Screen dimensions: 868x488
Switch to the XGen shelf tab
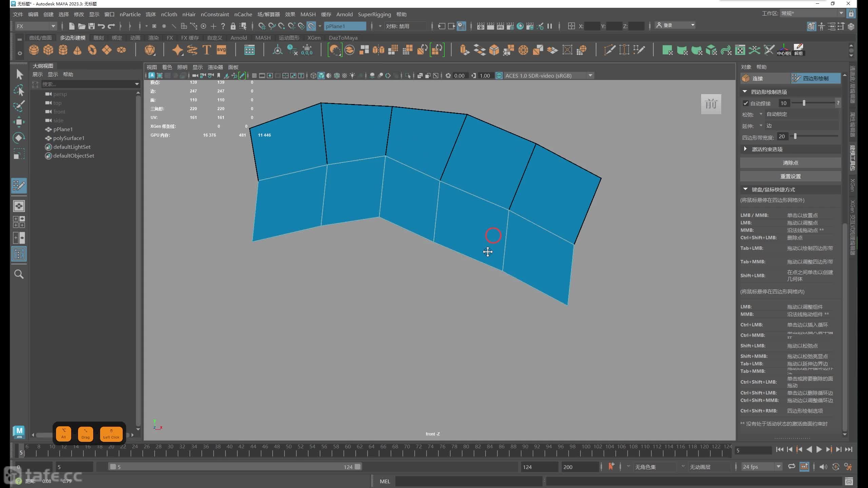314,38
